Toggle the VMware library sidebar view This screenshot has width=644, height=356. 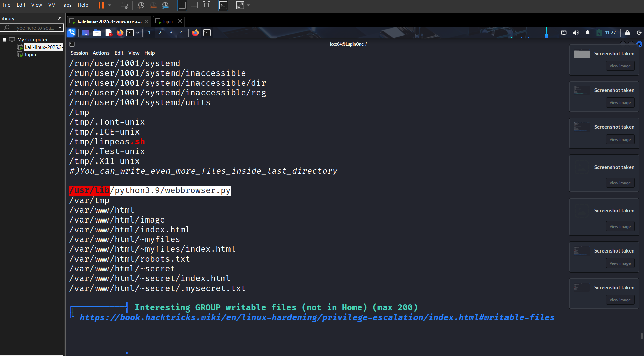click(x=182, y=5)
